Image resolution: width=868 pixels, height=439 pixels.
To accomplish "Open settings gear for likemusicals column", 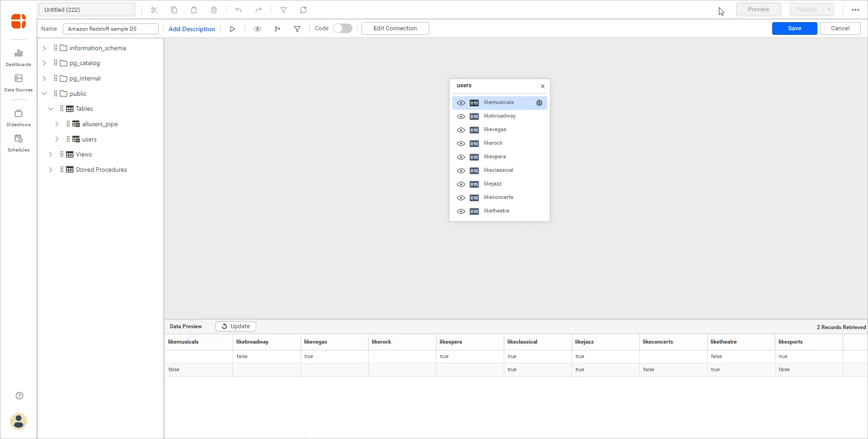I will (x=539, y=103).
